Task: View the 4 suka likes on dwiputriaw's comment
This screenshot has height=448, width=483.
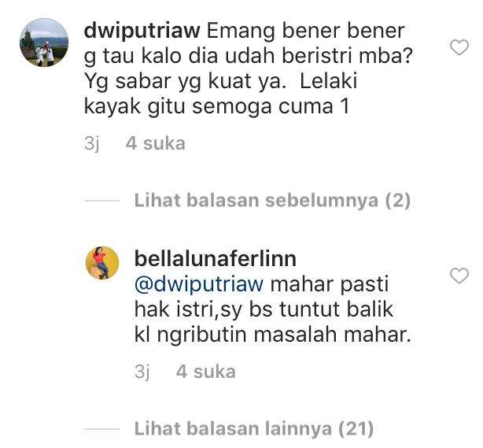Action: point(156,143)
